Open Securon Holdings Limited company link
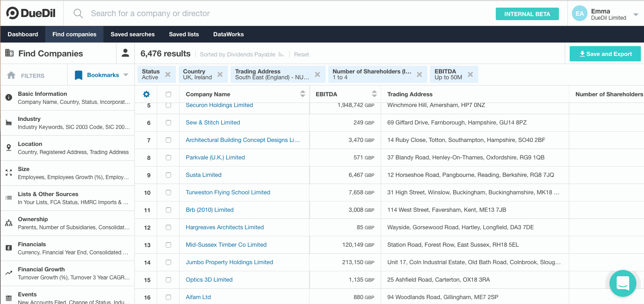Image resolution: width=644 pixels, height=304 pixels. tap(219, 105)
